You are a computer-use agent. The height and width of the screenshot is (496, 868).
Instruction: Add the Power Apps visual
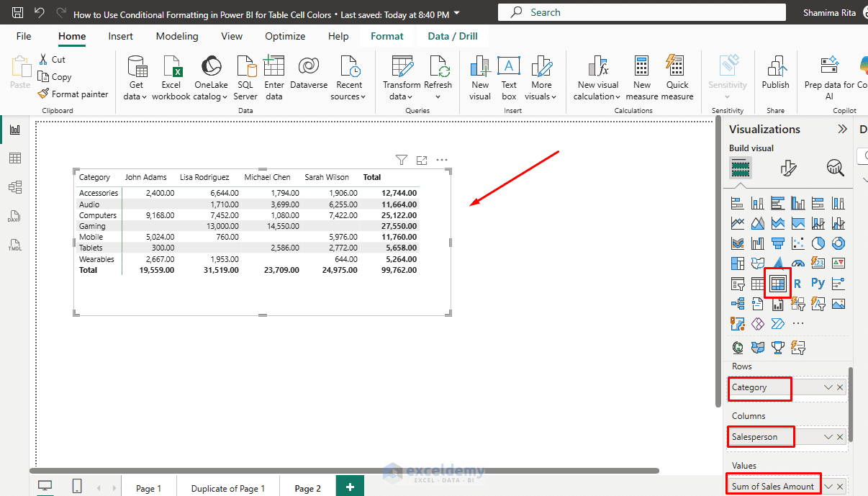point(758,324)
